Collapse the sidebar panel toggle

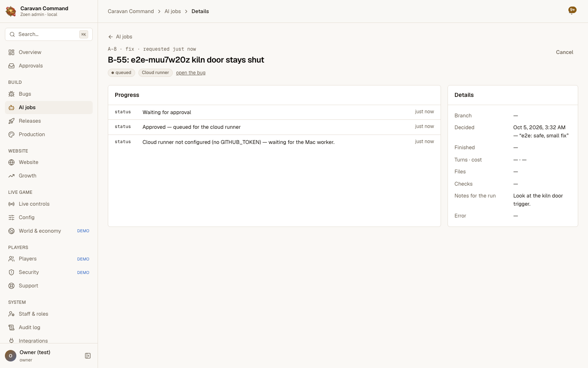(88, 356)
